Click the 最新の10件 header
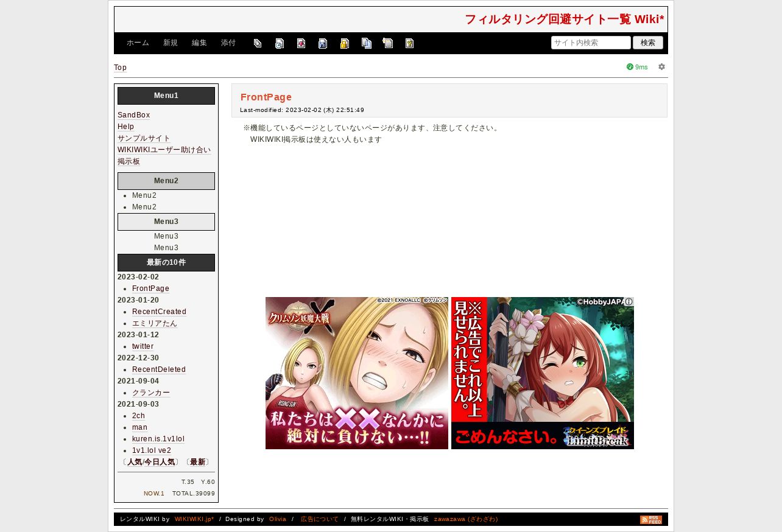 (166, 262)
